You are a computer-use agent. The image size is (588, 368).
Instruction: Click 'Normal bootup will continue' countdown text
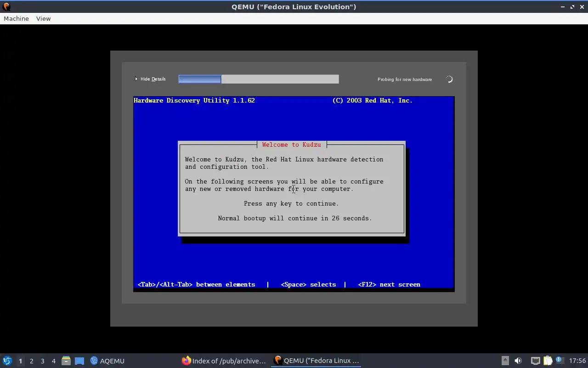295,218
